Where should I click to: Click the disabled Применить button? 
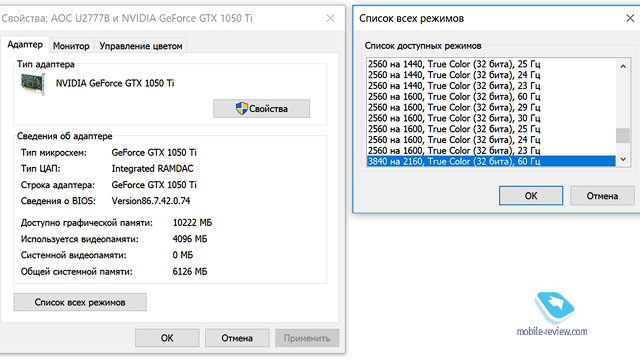click(307, 338)
